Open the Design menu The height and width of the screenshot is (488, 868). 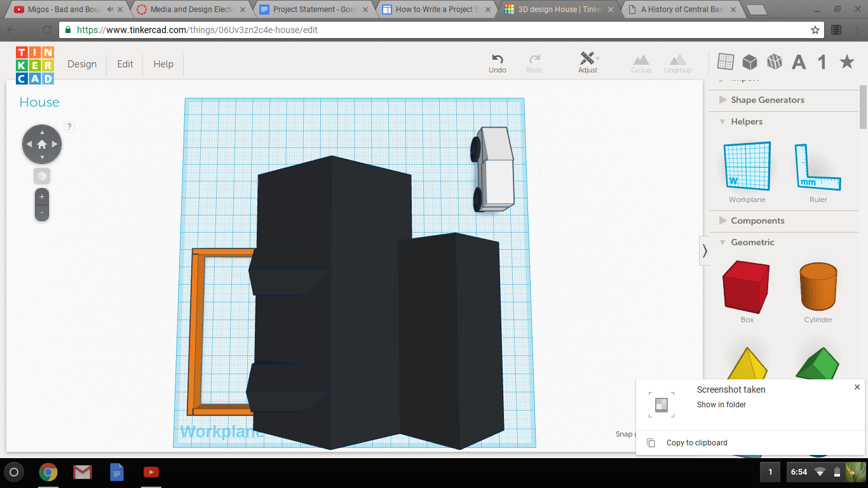82,64
